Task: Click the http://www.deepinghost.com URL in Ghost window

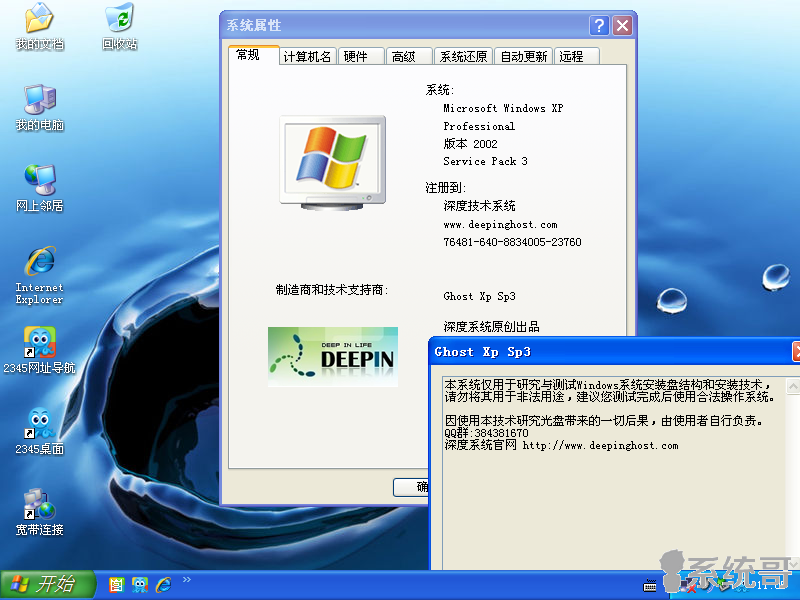Action: click(601, 445)
